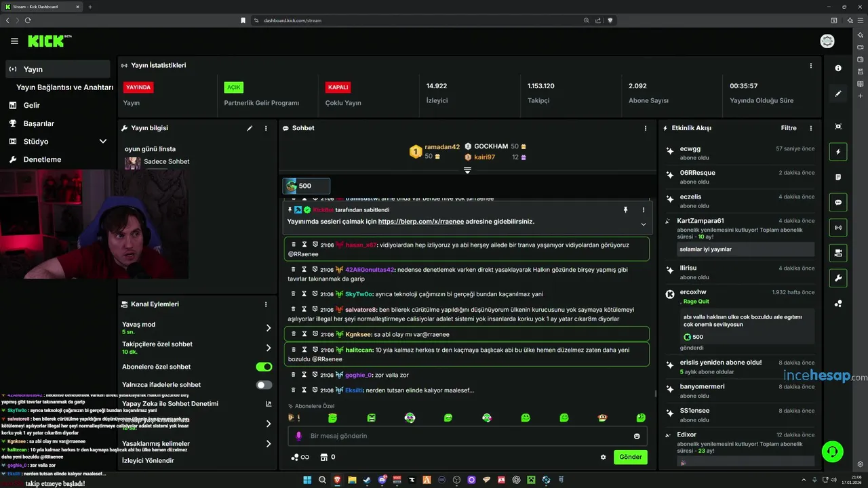
Task: Click the broadcast signal icon in right sidebar
Action: (838, 227)
